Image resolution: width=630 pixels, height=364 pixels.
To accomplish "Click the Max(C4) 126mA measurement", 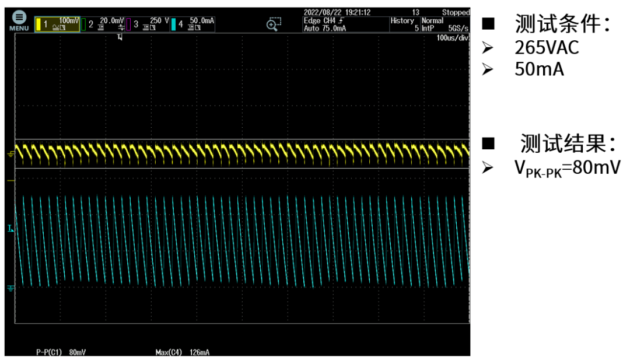I will (182, 352).
